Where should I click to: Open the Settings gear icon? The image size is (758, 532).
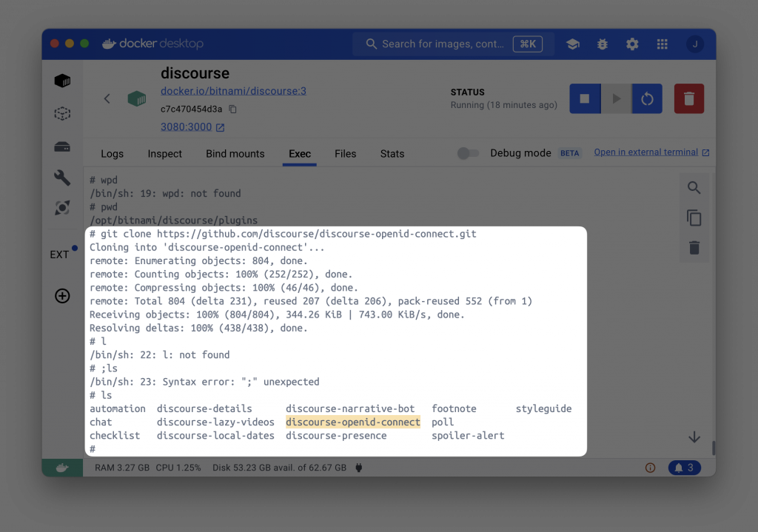click(632, 44)
